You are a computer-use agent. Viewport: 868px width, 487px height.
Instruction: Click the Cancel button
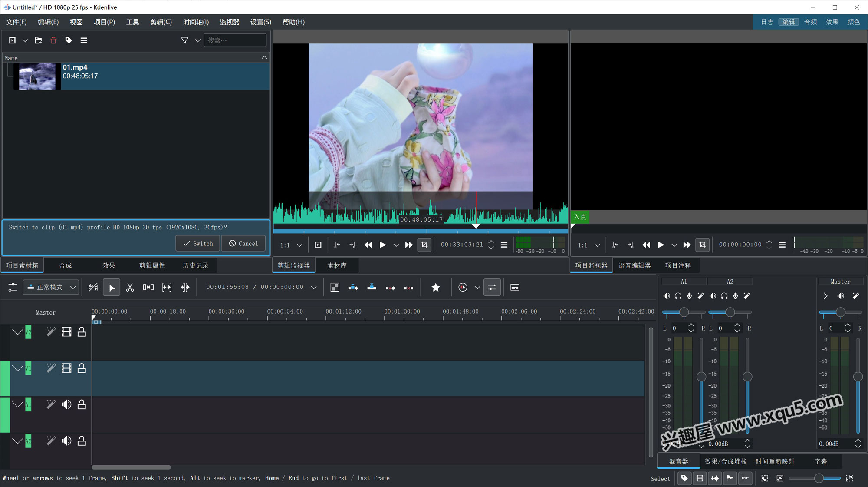[x=243, y=243]
